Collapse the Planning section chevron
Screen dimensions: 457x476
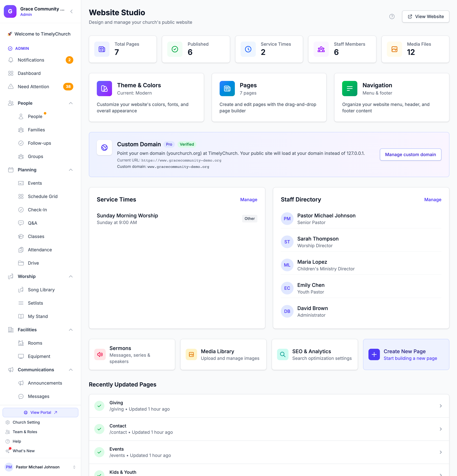(71, 170)
